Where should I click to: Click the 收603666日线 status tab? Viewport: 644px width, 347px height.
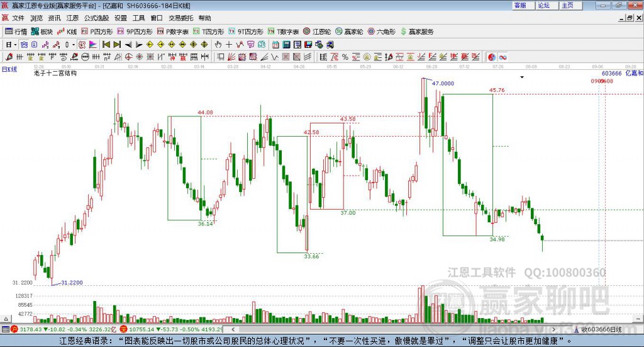pyautogui.click(x=598, y=329)
